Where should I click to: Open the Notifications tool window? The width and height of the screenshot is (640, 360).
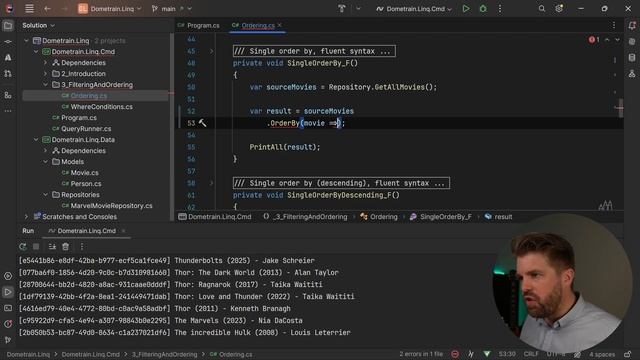point(632,26)
